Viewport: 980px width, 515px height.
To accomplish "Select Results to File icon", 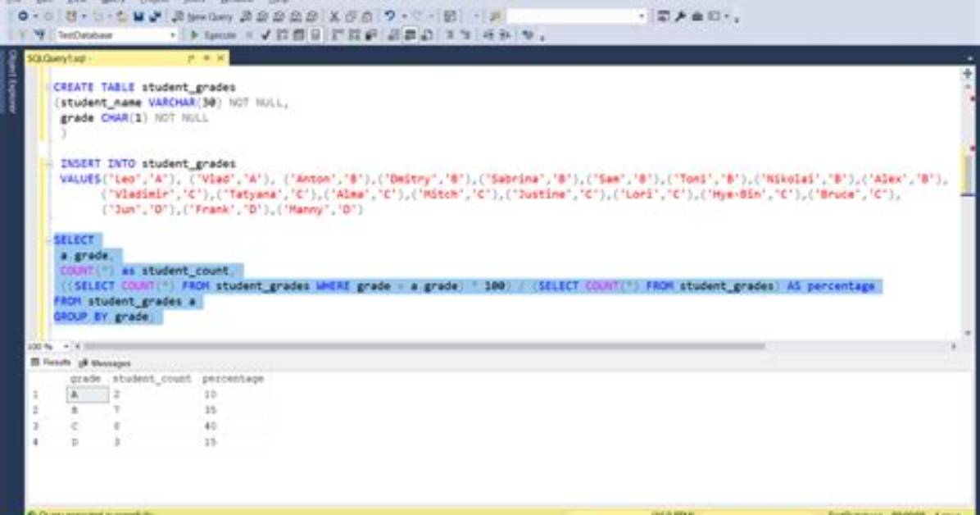I will coord(428,35).
